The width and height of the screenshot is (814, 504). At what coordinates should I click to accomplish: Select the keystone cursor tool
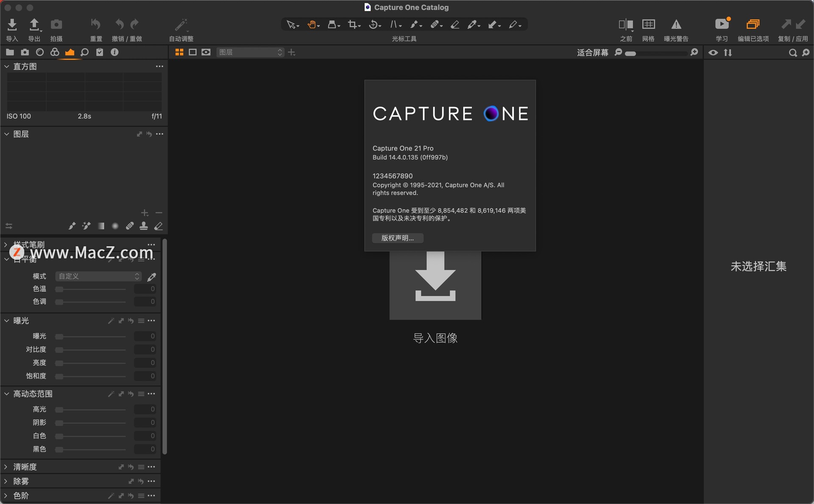396,25
